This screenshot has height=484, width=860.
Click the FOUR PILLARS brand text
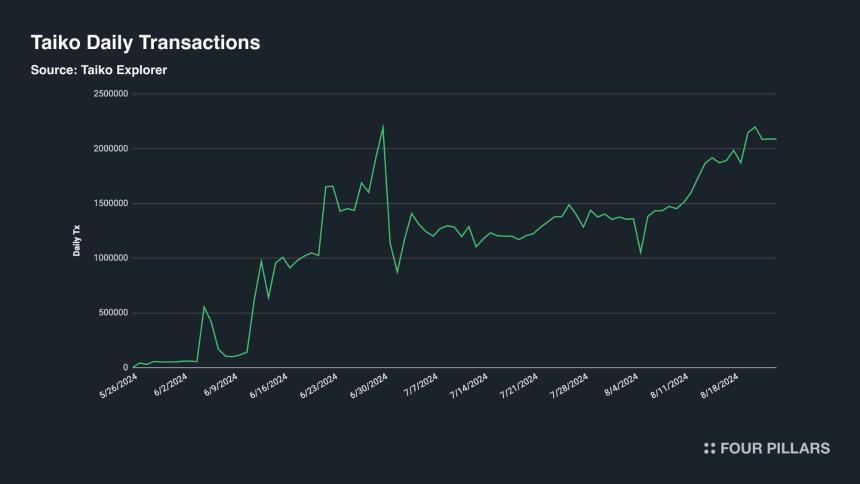tap(774, 448)
